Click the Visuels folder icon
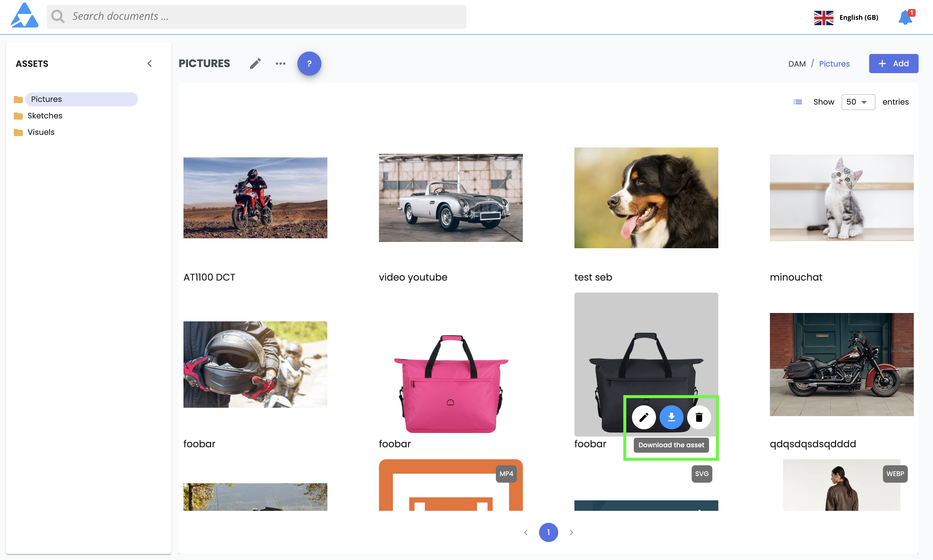Image resolution: width=933 pixels, height=560 pixels. point(18,133)
